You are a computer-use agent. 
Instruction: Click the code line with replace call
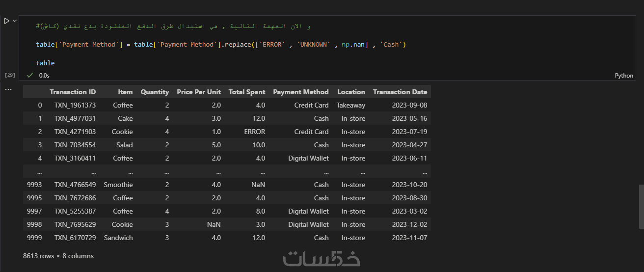pyautogui.click(x=221, y=45)
